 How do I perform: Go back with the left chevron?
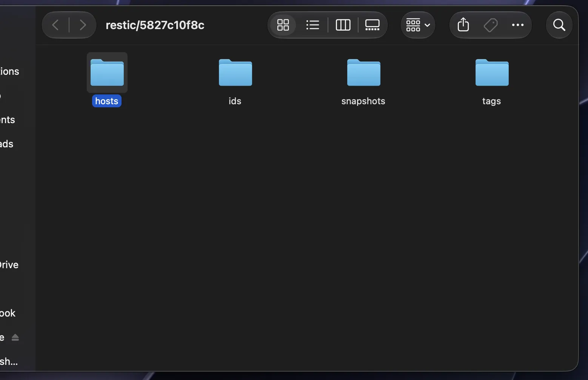[55, 25]
